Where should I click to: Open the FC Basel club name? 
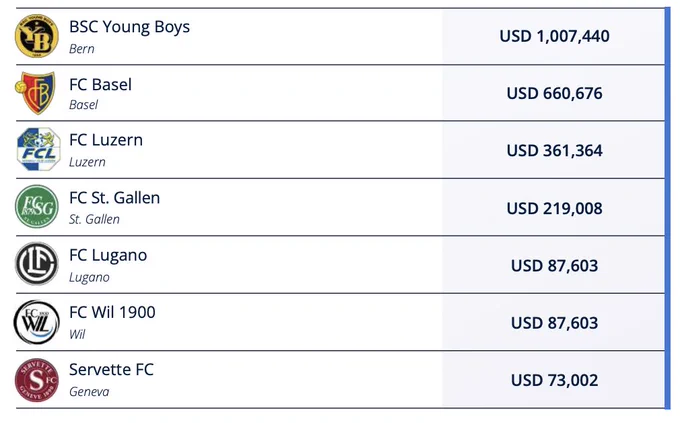(x=100, y=84)
